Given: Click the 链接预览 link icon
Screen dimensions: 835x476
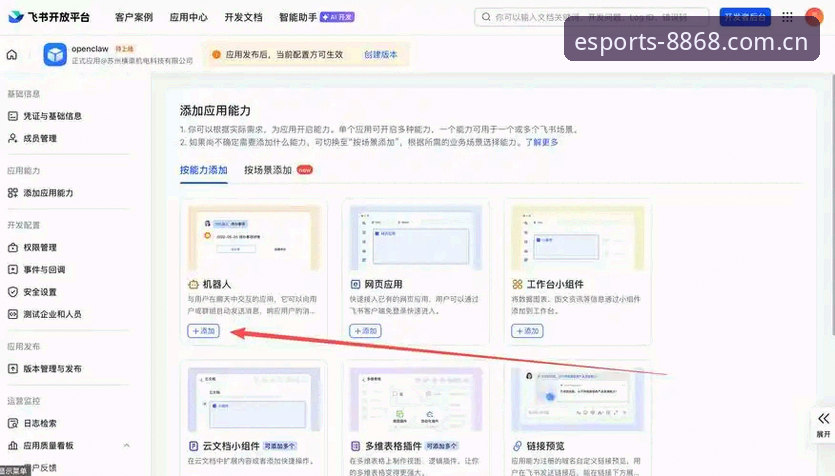Looking at the screenshot, I should pos(517,446).
